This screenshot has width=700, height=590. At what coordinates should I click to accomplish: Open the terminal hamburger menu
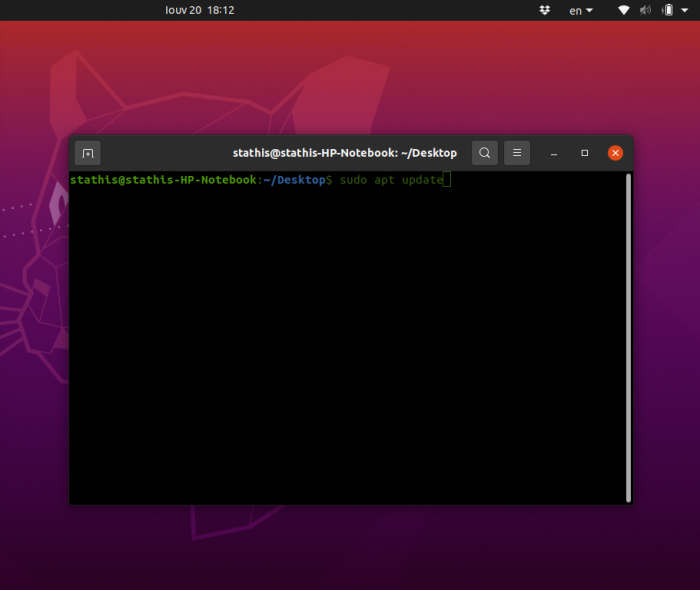click(517, 153)
